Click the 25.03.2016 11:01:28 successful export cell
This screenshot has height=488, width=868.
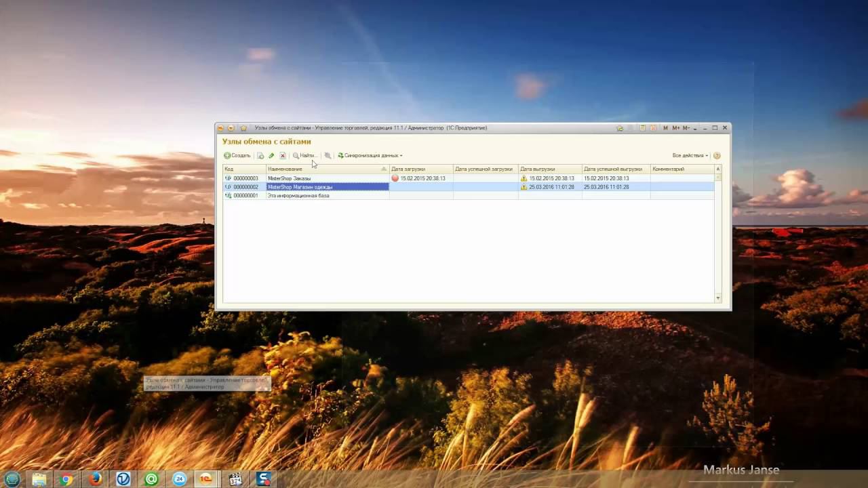(x=616, y=187)
